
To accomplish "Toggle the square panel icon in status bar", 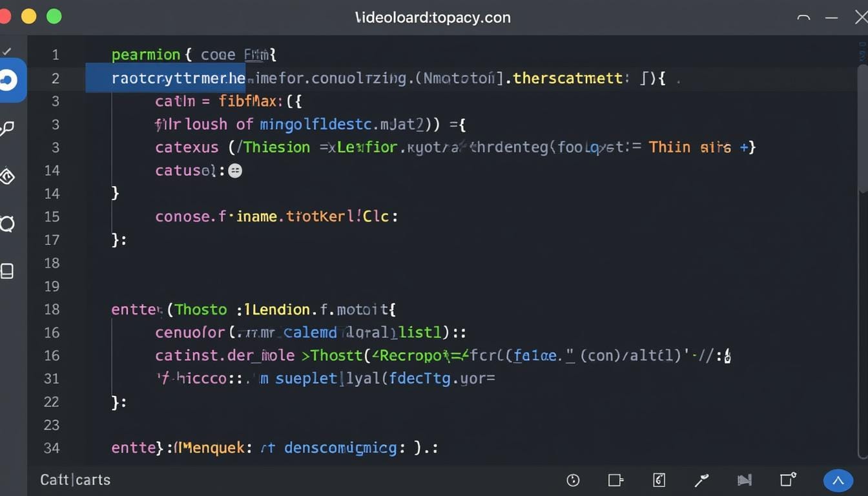I will 615,480.
